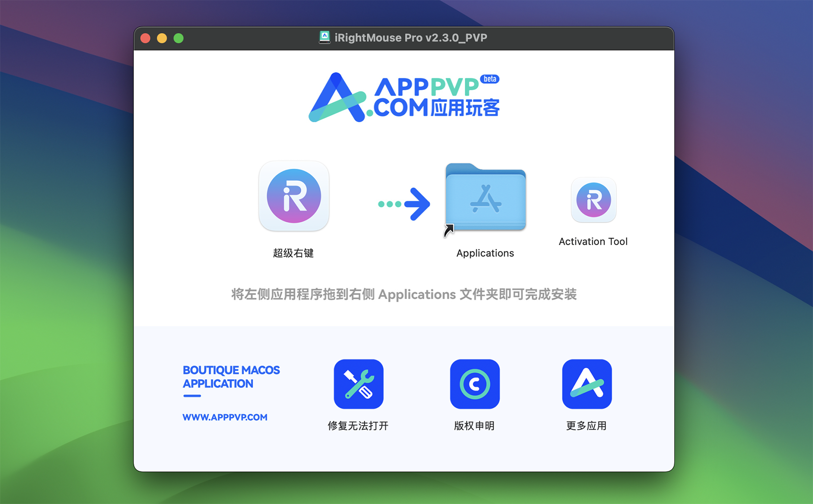Click the APPPVP.COM 应用玩客 logo
Screen dimensions: 813x504
[404, 98]
